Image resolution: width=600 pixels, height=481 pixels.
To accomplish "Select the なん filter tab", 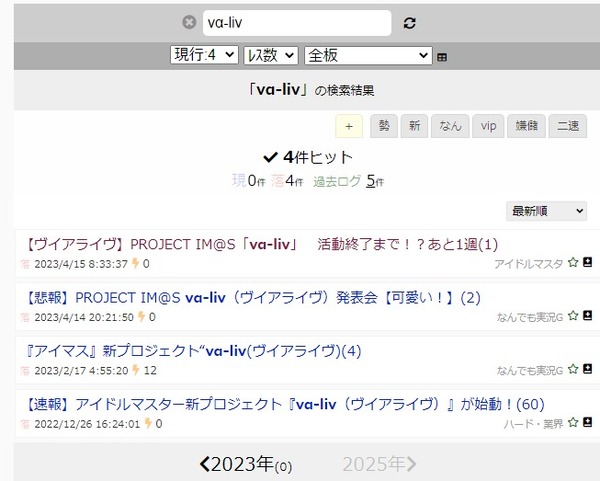I will 450,126.
